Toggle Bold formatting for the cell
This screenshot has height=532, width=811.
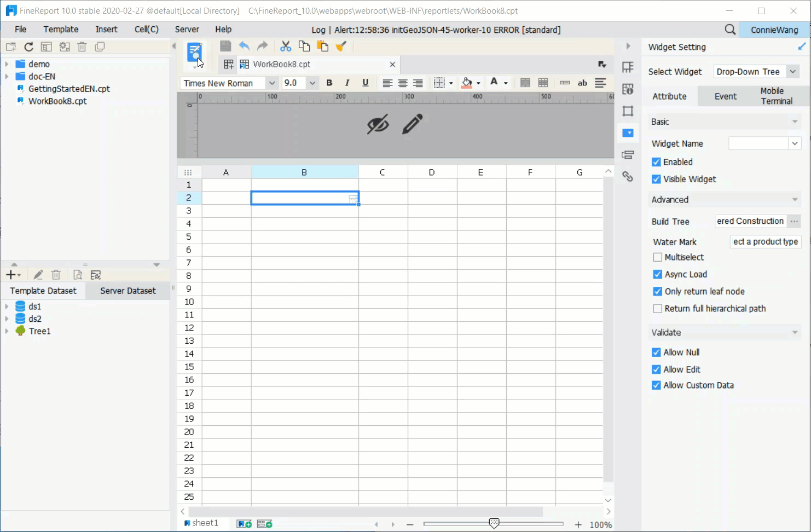pos(329,83)
